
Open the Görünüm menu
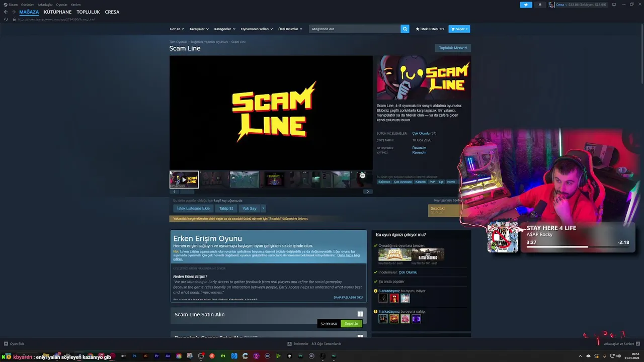coord(28,5)
